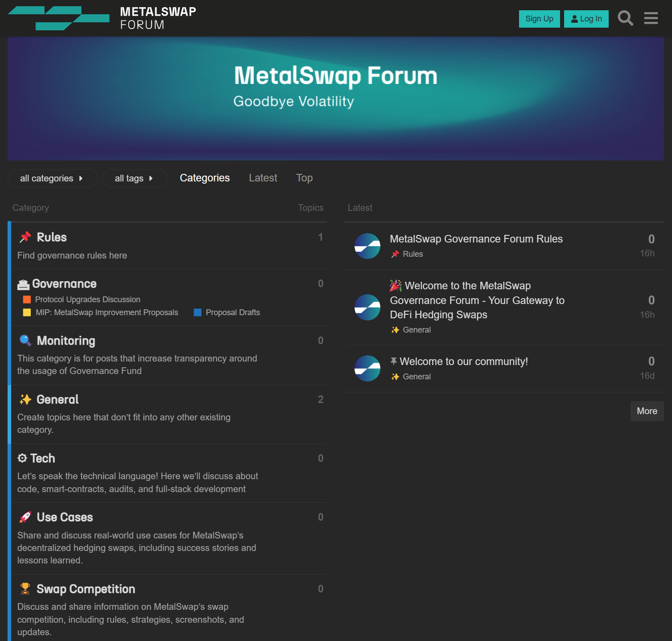
Task: Open the Use Cases category heading
Action: 65,517
